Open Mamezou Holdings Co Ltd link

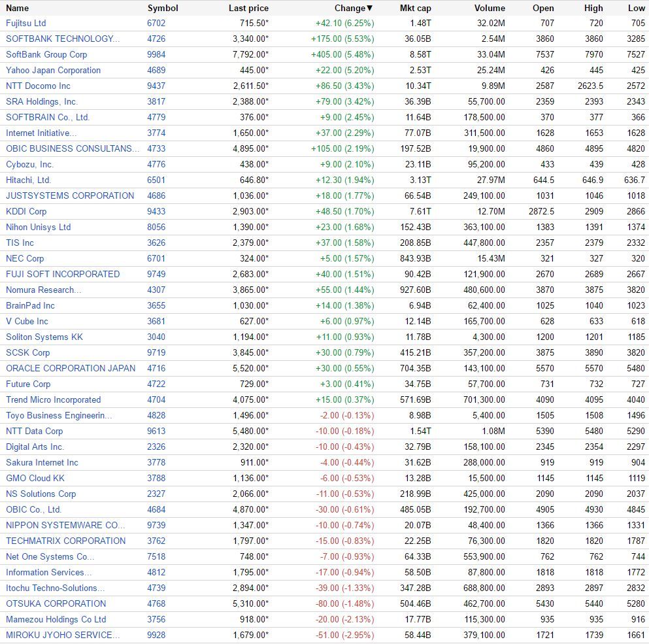pos(56,620)
